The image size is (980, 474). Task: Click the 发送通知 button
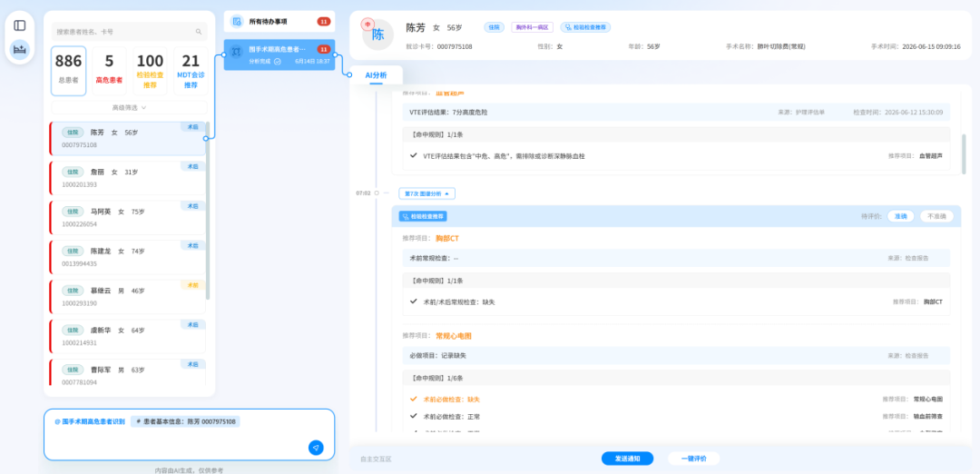(x=628, y=459)
